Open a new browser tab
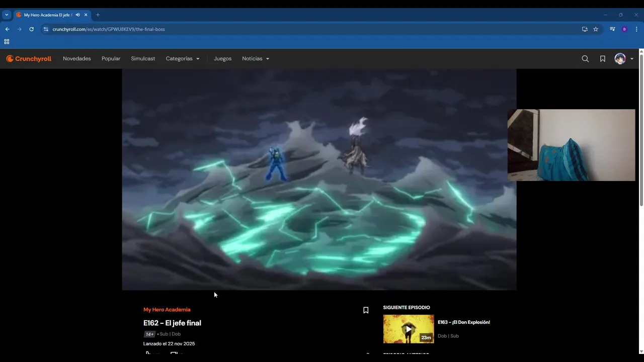This screenshot has height=362, width=644. point(98,15)
